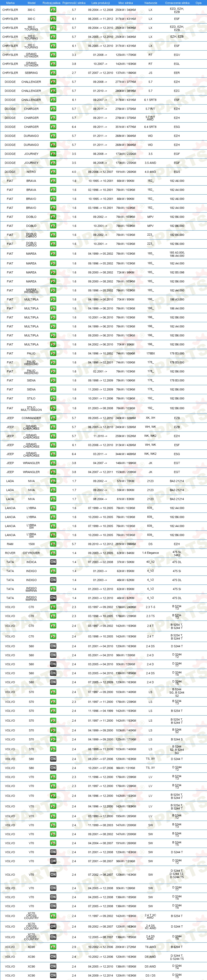207x980 pixels.
Task: Click the '351kW / 477KM' power cell
Action: pos(125,127)
